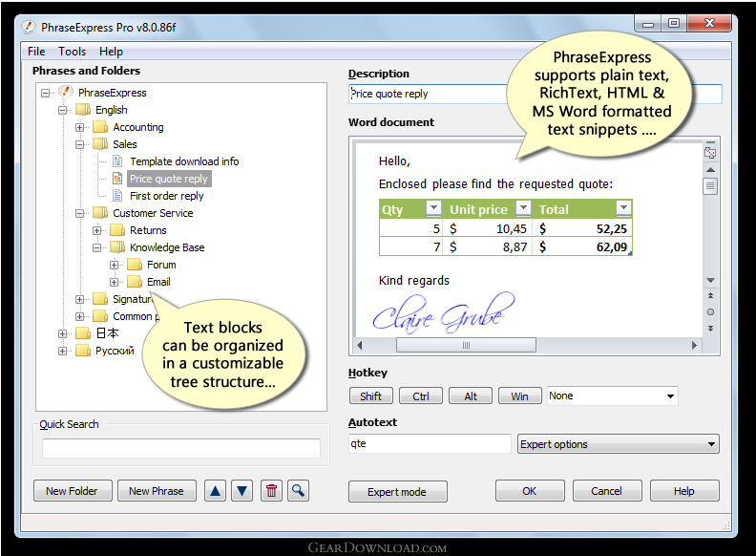
Task: Expand the Русский folder
Action: point(63,351)
